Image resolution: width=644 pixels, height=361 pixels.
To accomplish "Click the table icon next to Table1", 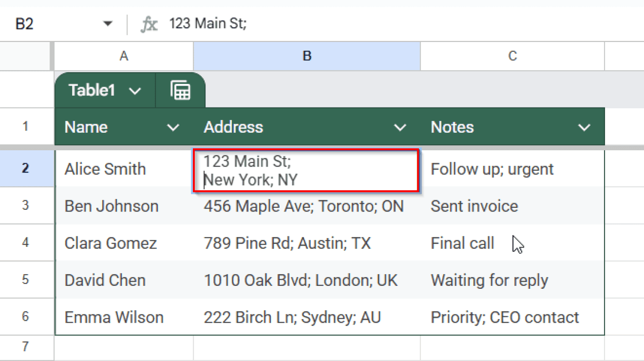I will pos(180,90).
